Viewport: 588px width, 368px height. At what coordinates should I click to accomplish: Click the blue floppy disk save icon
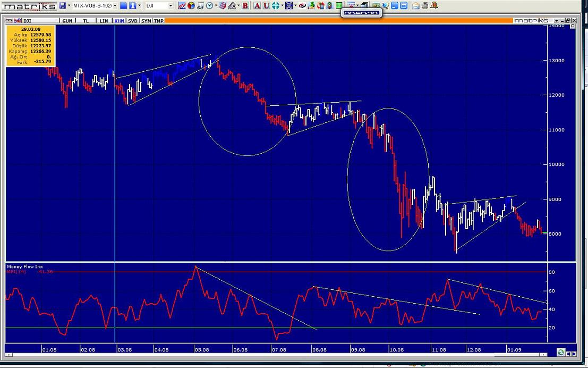[63, 5]
